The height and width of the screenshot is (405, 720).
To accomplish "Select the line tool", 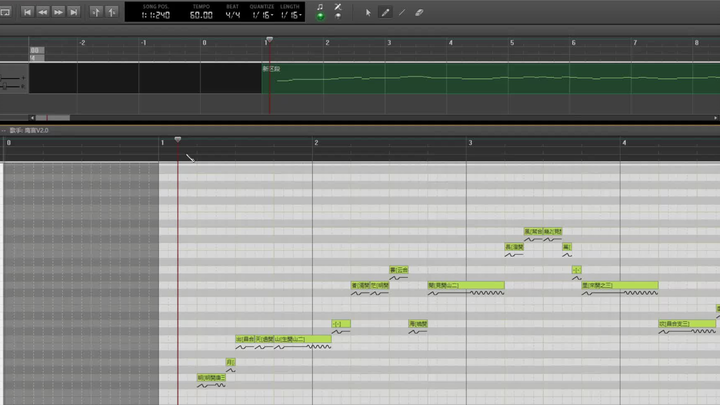I will pyautogui.click(x=402, y=13).
